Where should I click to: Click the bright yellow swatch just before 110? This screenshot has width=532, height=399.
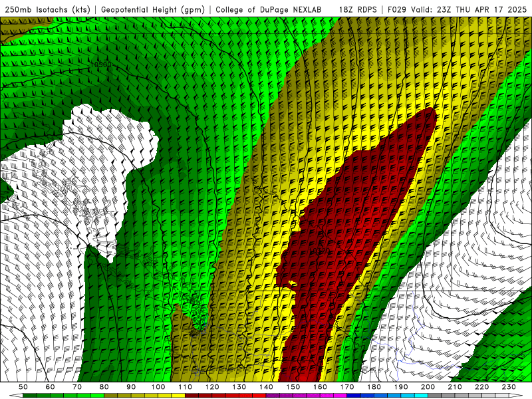pyautogui.click(x=178, y=395)
